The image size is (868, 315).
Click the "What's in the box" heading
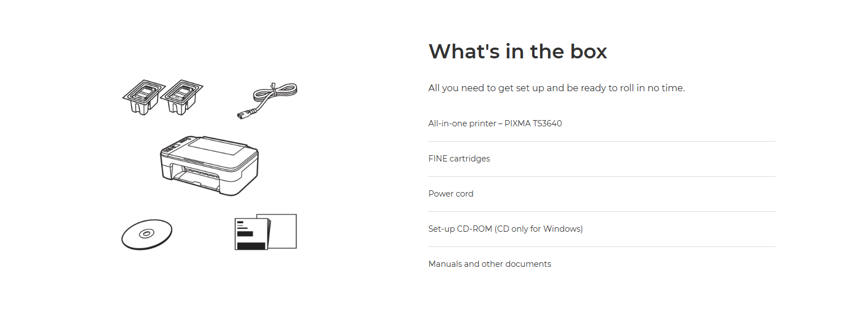coord(517,52)
